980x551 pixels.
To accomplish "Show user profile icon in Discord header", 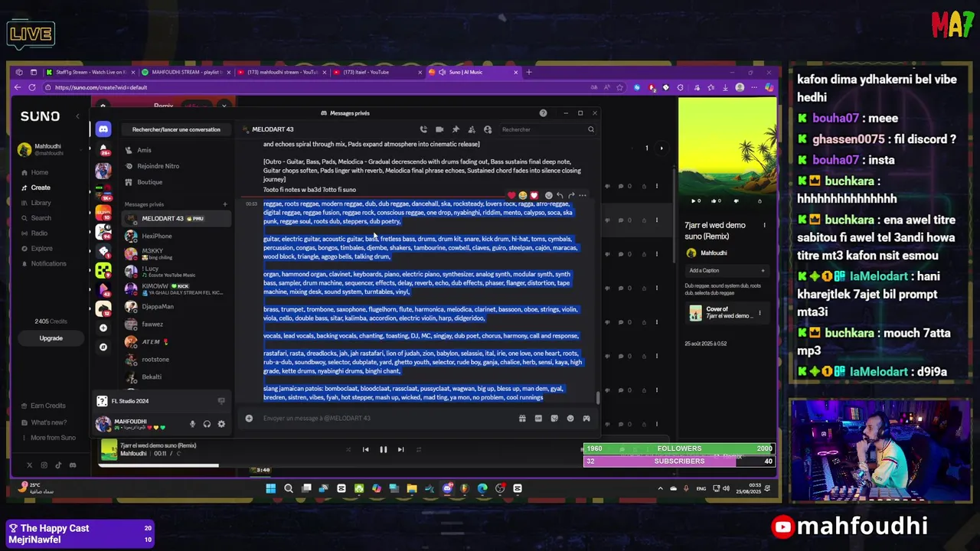I will (x=488, y=129).
